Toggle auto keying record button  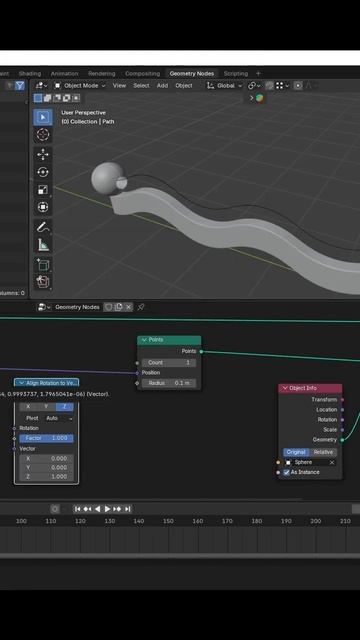click(55, 509)
